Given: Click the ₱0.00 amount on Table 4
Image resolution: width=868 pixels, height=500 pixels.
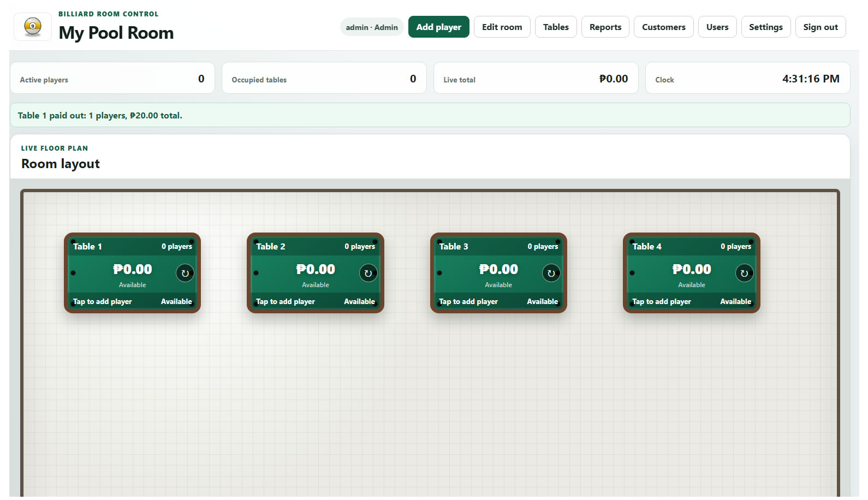Looking at the screenshot, I should coord(692,269).
